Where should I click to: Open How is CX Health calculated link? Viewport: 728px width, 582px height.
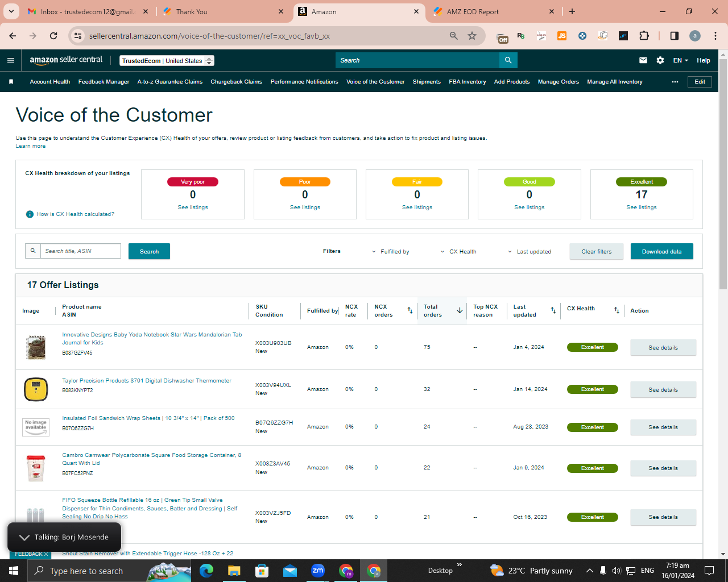tap(76, 214)
